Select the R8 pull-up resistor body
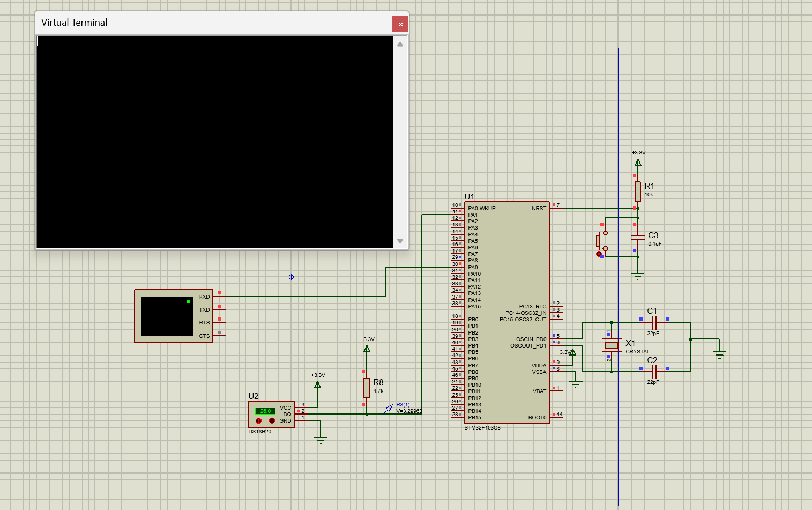The height and width of the screenshot is (510, 812). pyautogui.click(x=367, y=388)
